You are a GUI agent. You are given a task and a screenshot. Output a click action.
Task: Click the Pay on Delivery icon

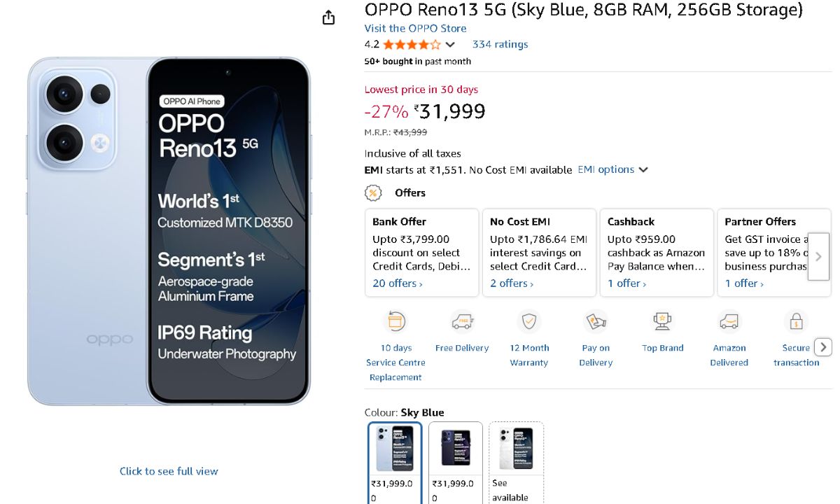pyautogui.click(x=596, y=322)
